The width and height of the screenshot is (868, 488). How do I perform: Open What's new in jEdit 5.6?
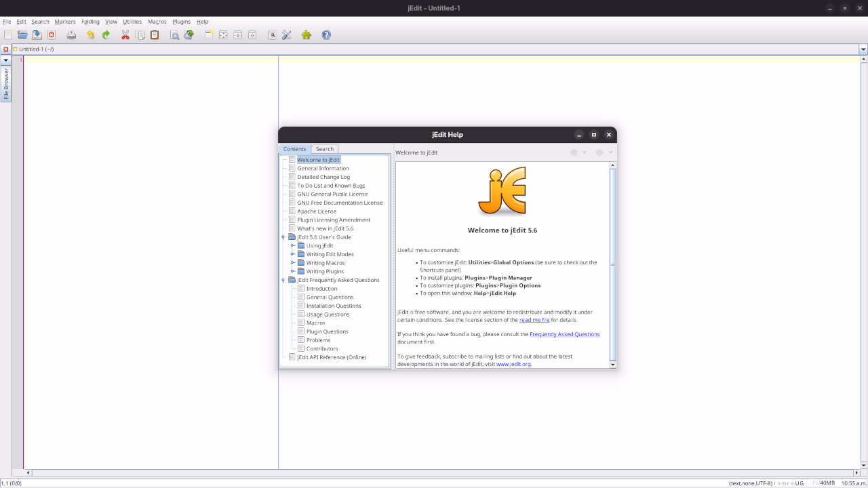pos(325,228)
